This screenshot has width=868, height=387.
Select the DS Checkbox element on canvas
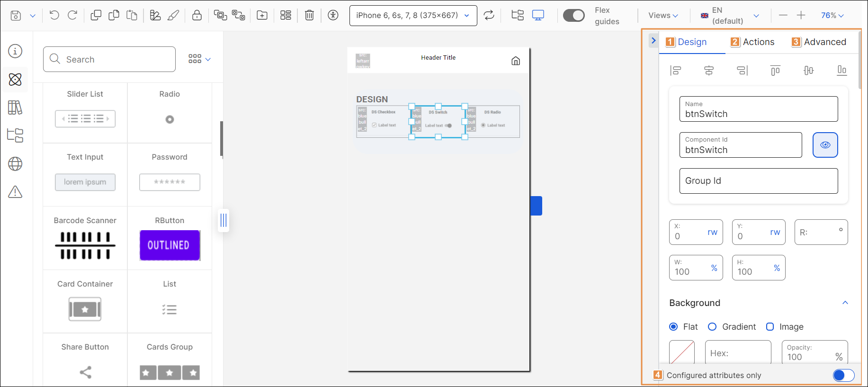click(384, 122)
